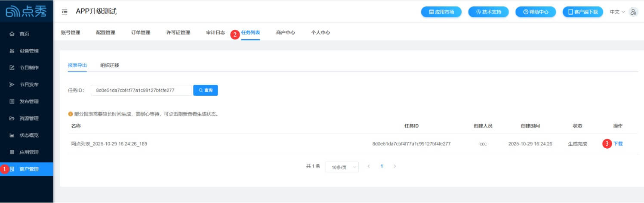Click the 状态概览 chart icon
644x203 pixels.
[x=12, y=135]
